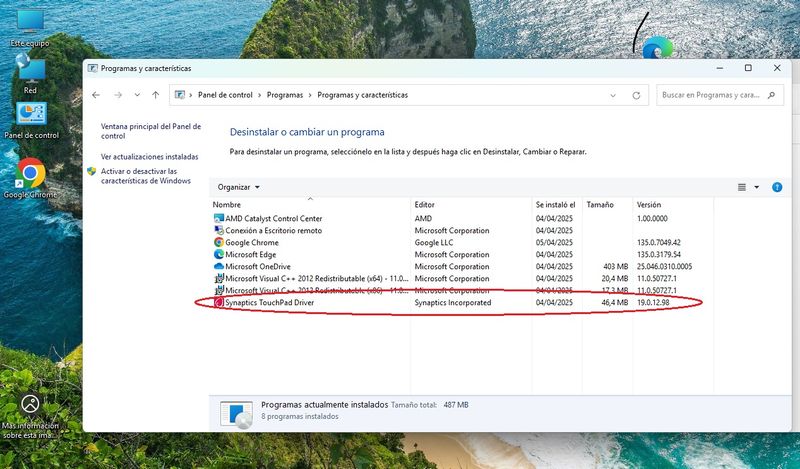Go up one level with up arrow
This screenshot has height=469, width=800.
tap(156, 95)
